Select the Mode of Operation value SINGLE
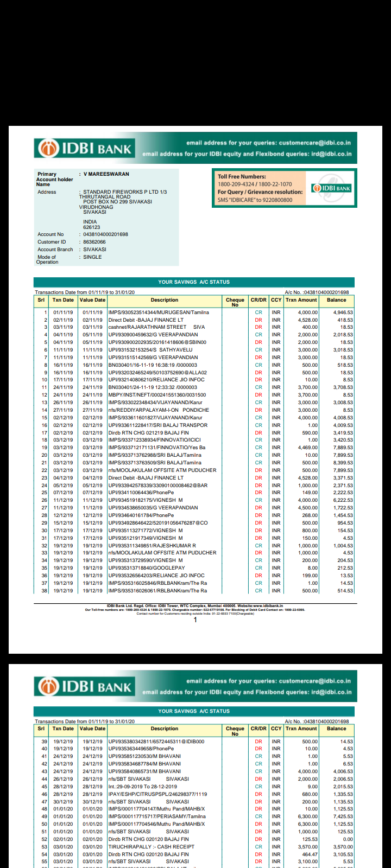This screenshot has height=868, width=391. (x=92, y=257)
